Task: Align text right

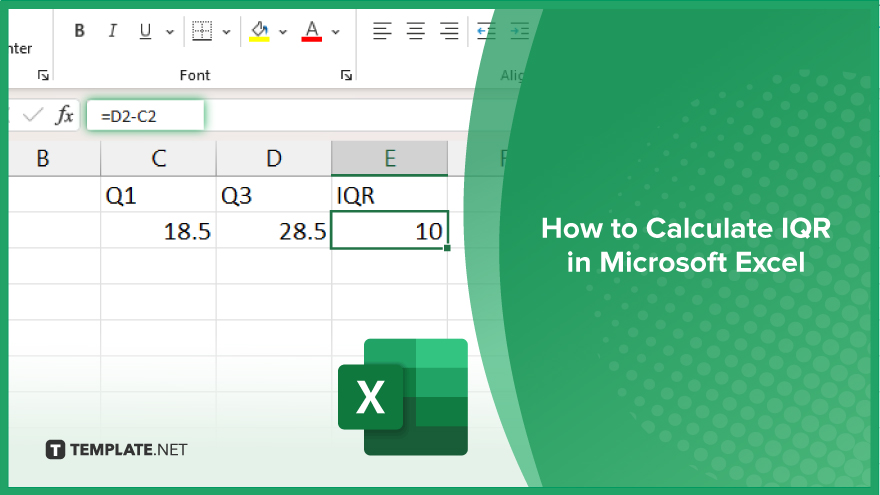Action: (449, 31)
